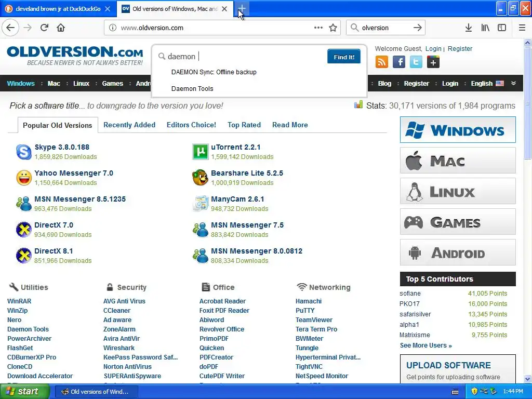Screen dimensions: 532x399
Task: Open the Firefox hamburger menu
Action: [x=522, y=28]
